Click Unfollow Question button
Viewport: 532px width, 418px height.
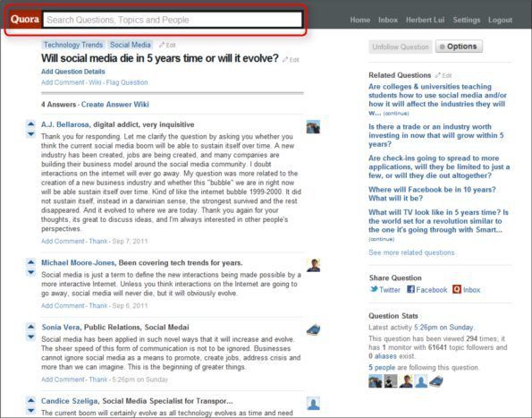[401, 47]
